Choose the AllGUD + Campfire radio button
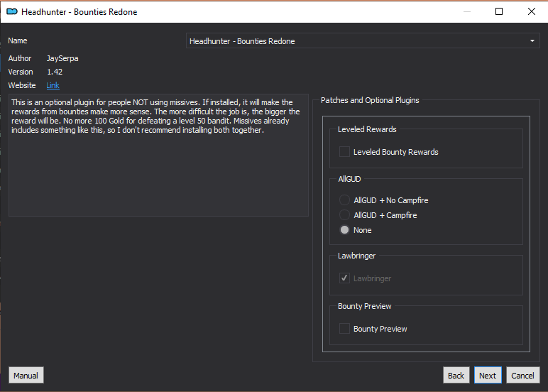Image resolution: width=548 pixels, height=392 pixels. (x=344, y=215)
